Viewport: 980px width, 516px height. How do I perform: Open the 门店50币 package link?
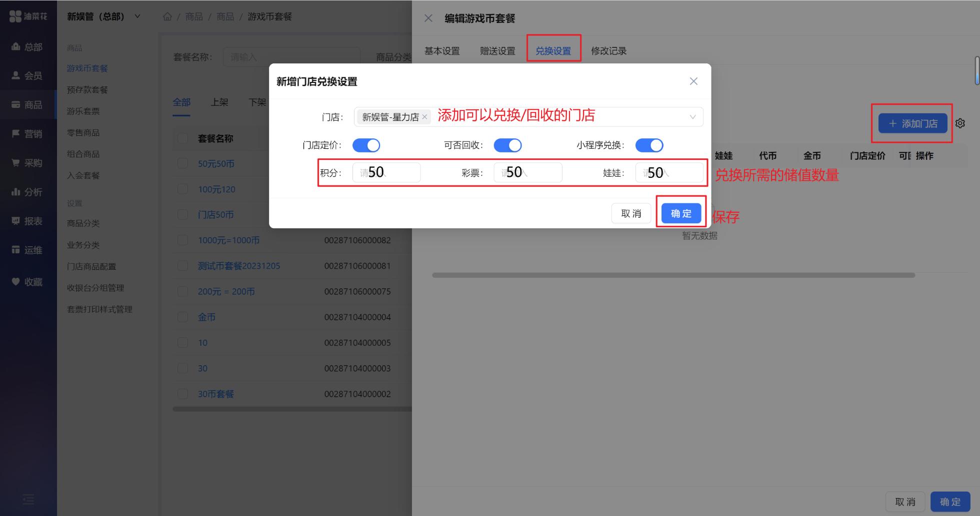215,215
